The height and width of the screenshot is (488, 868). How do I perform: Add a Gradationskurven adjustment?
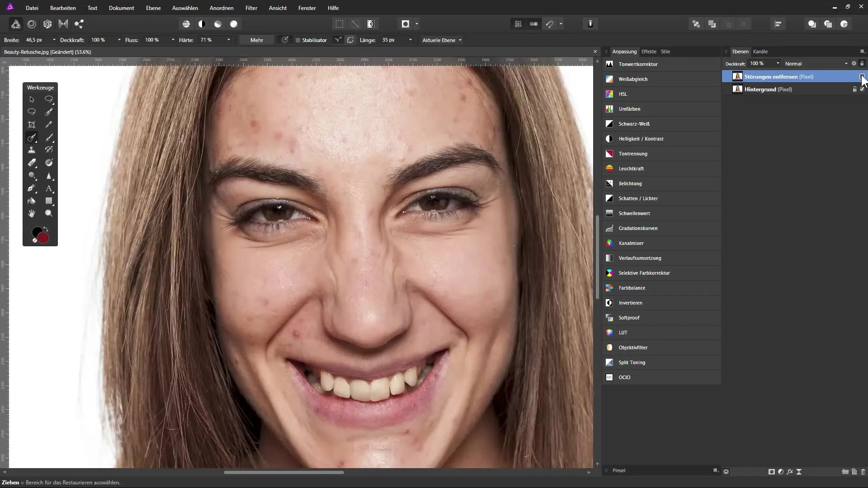click(662, 228)
